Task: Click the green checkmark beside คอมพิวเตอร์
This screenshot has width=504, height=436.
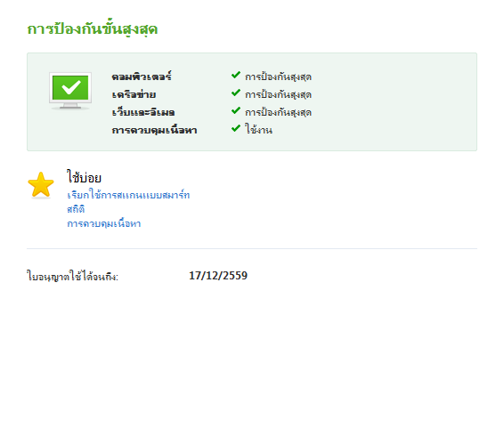Action: click(x=236, y=75)
